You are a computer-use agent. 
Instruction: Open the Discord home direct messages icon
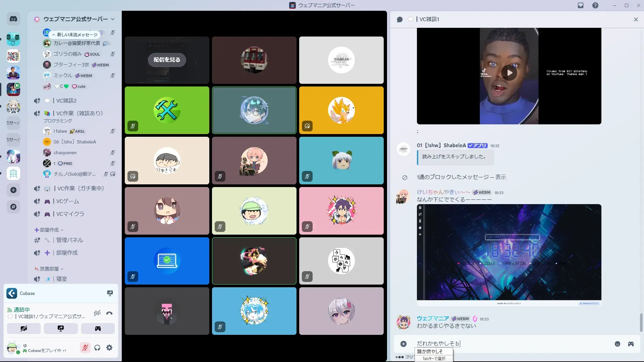(13, 19)
